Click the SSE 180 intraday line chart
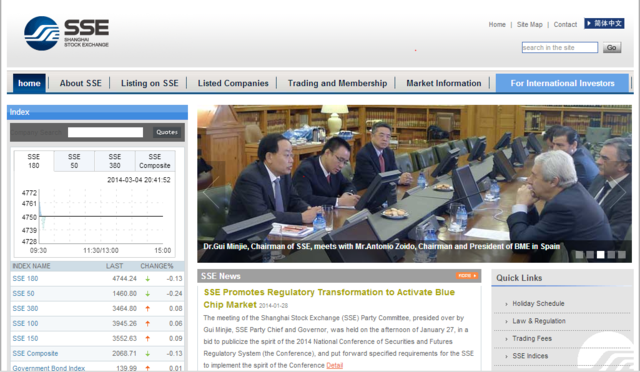 (101, 216)
